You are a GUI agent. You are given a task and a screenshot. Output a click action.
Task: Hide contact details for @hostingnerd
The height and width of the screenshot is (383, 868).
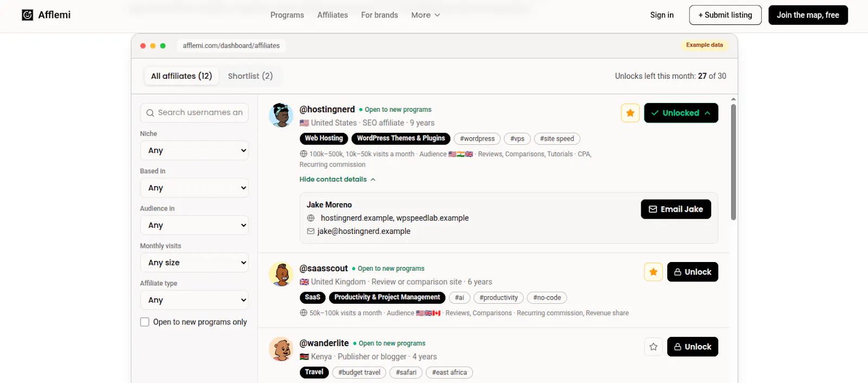337,179
